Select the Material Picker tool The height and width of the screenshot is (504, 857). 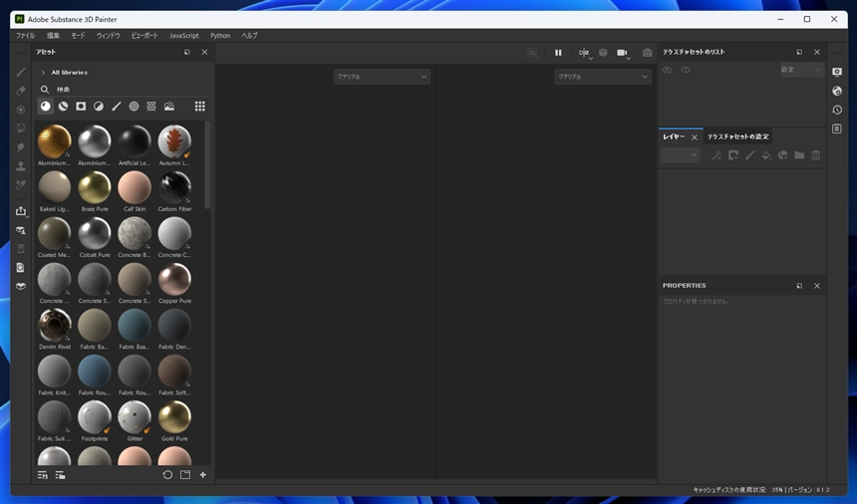(x=21, y=184)
